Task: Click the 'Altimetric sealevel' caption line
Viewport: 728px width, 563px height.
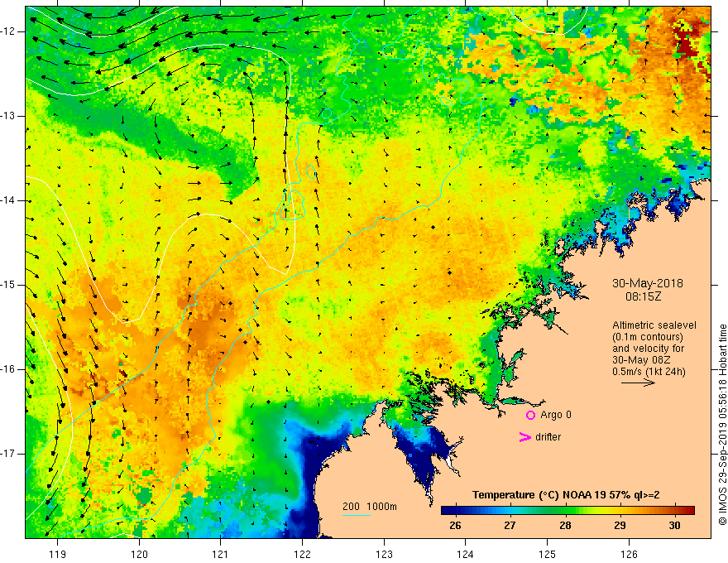Action: click(x=654, y=325)
